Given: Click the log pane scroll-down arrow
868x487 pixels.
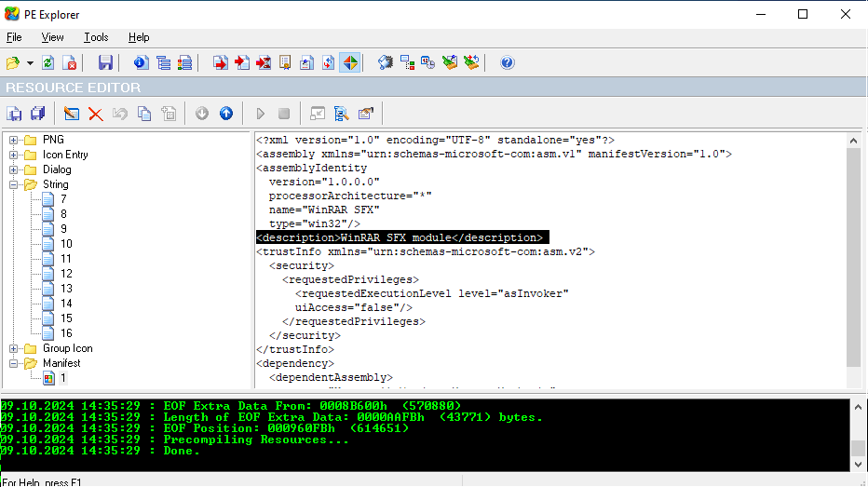Looking at the screenshot, I should pyautogui.click(x=858, y=465).
